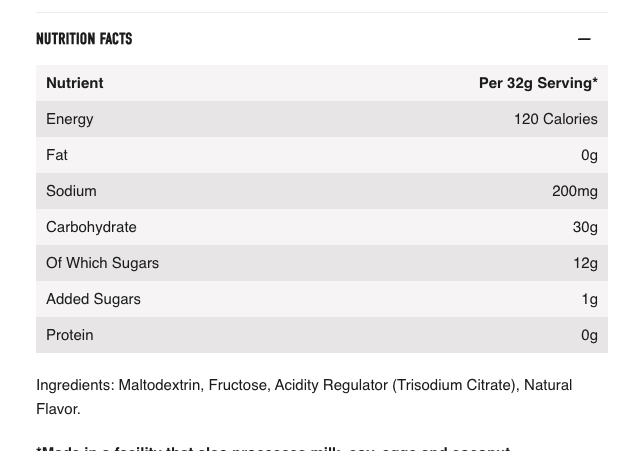Click the 1g added sugars value
The image size is (643, 451).
pos(589,299)
